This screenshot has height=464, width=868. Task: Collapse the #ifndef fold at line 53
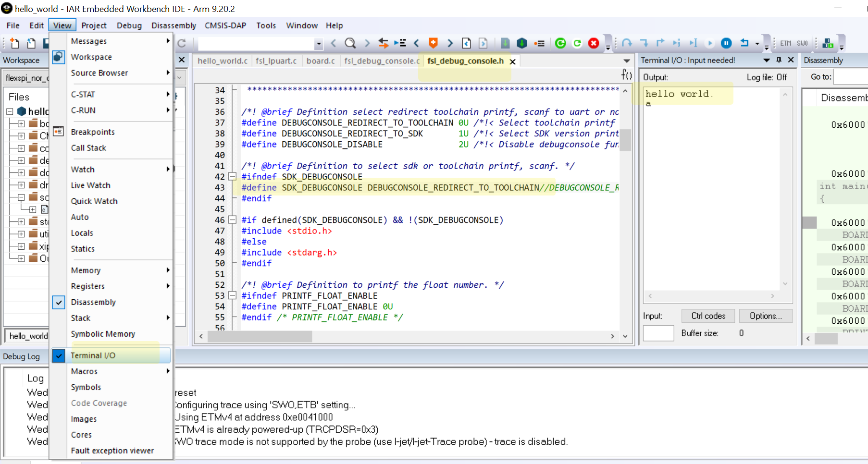click(232, 295)
